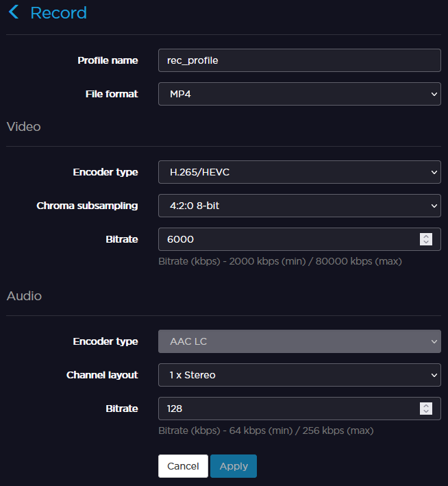Decrease video bitrate with the down stepper arrow
Image resolution: width=448 pixels, height=486 pixels.
point(426,243)
